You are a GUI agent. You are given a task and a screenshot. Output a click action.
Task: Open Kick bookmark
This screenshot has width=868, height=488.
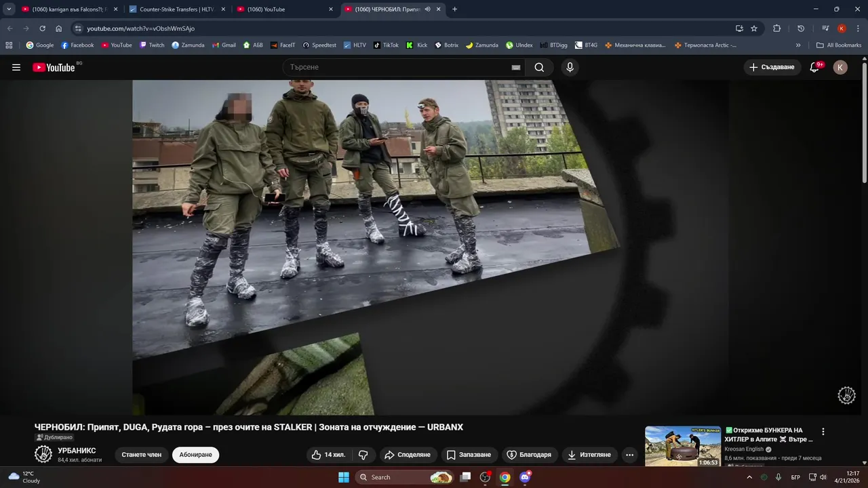point(417,45)
